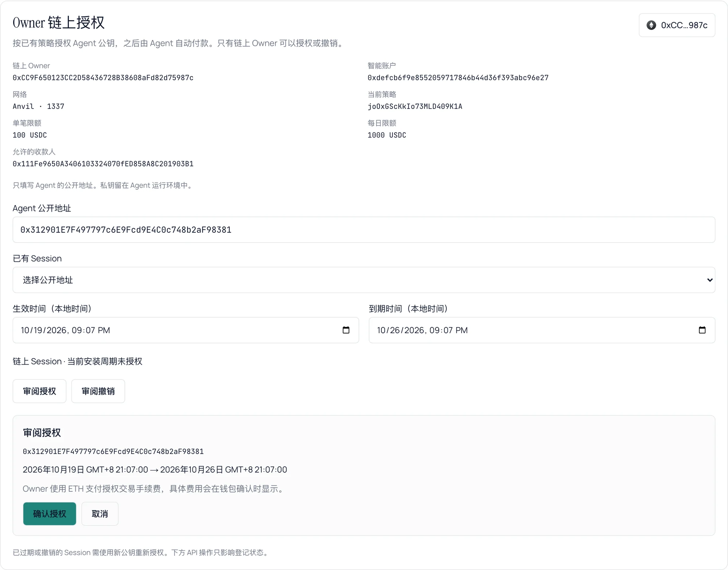Click the 审阅授权 panel heading

42,433
